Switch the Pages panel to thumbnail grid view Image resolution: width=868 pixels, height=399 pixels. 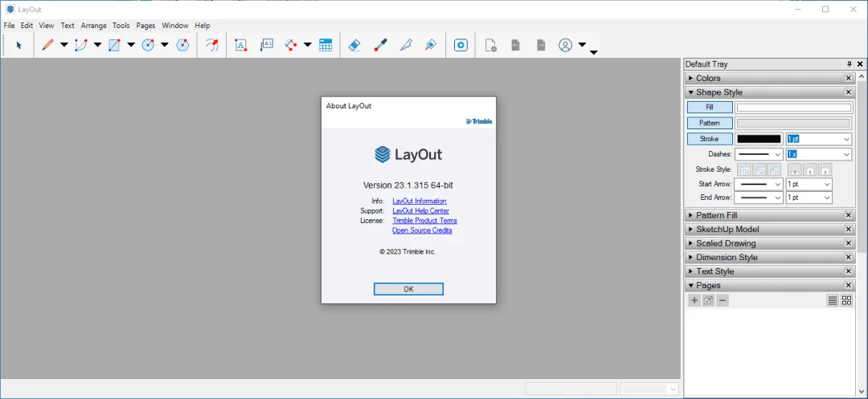coord(846,300)
